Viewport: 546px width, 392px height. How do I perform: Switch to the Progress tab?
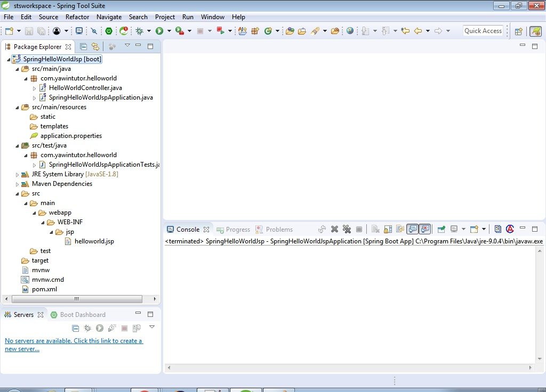click(234, 230)
